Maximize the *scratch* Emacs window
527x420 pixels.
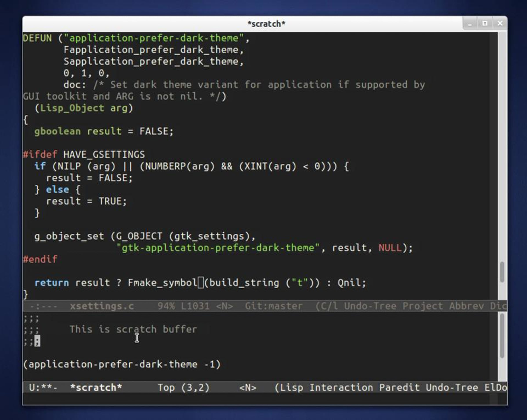(485, 23)
